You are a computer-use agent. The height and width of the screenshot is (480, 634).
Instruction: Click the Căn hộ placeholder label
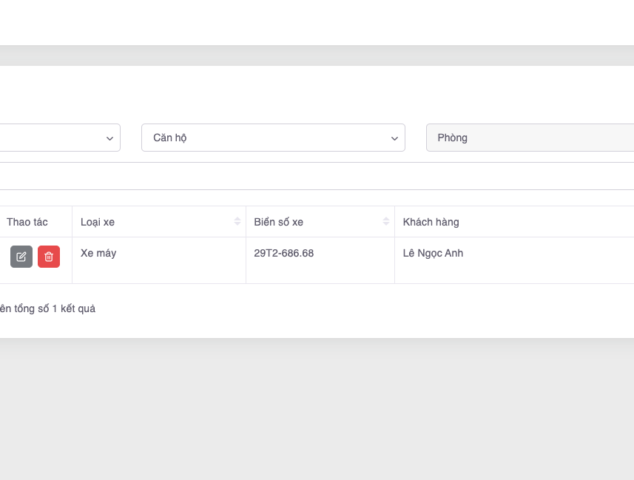click(x=170, y=138)
